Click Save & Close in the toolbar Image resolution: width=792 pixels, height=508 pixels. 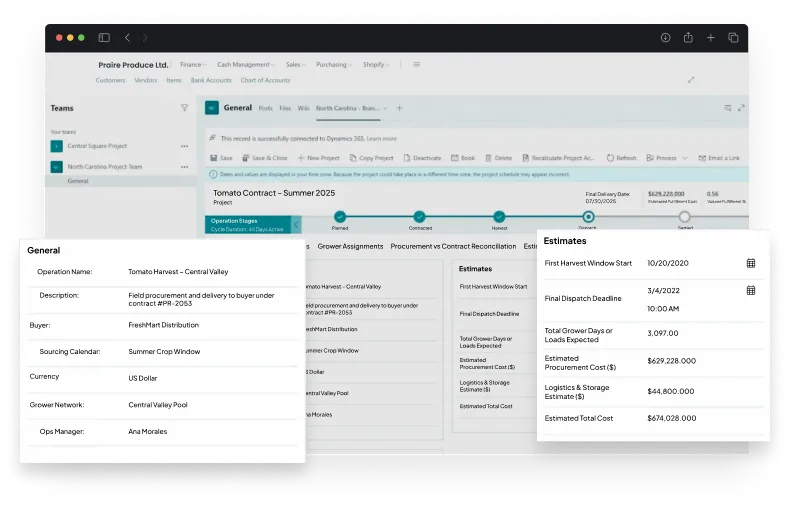[265, 158]
